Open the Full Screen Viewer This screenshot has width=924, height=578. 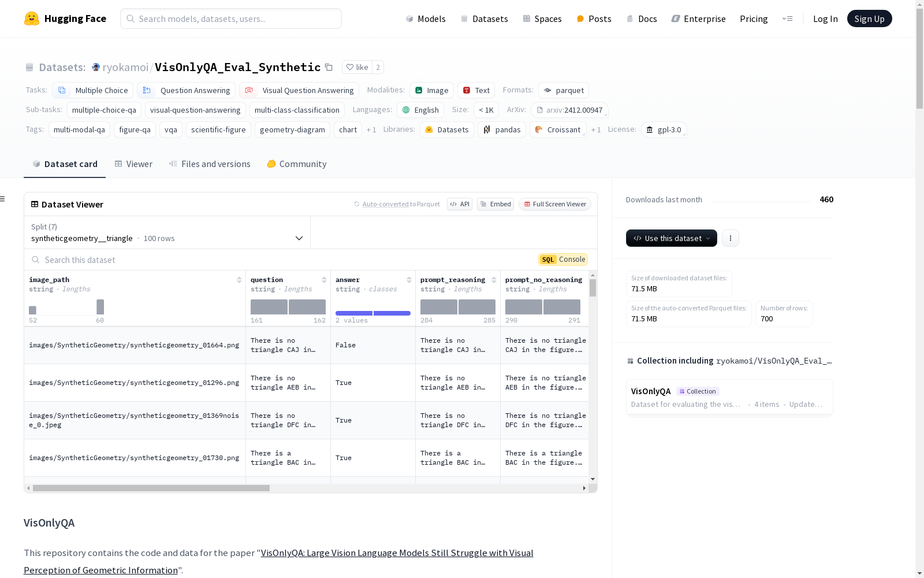(x=555, y=204)
